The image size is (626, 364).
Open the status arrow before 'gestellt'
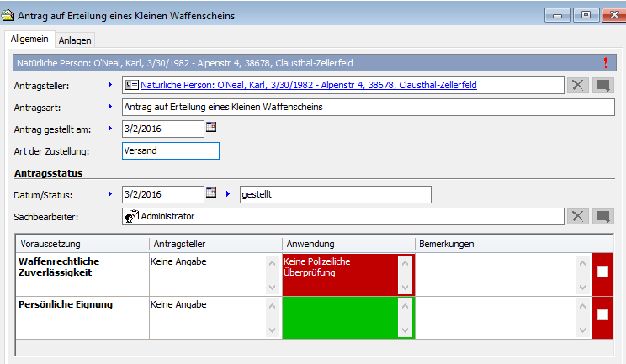click(227, 194)
